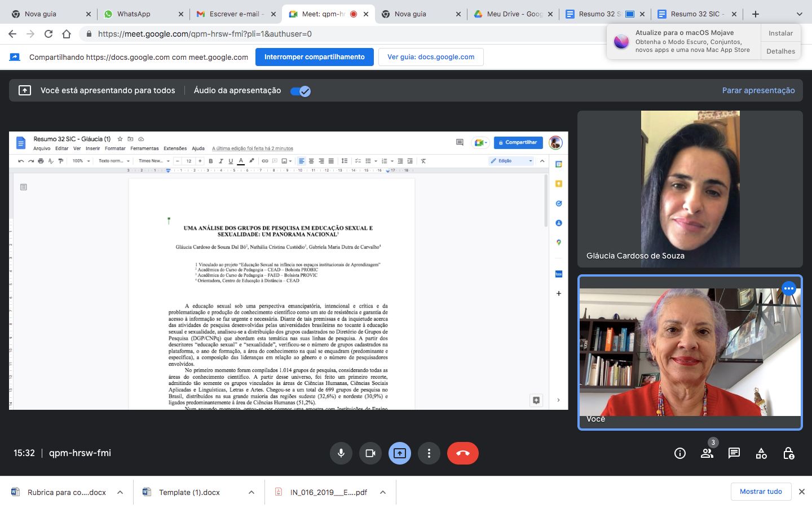Switch to the WhatsApp tab

click(134, 14)
